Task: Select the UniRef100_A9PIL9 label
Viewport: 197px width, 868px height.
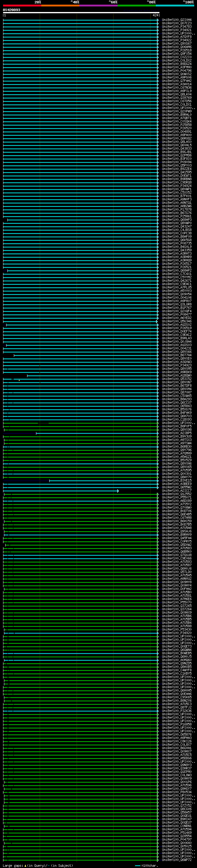Action: pyautogui.click(x=177, y=91)
